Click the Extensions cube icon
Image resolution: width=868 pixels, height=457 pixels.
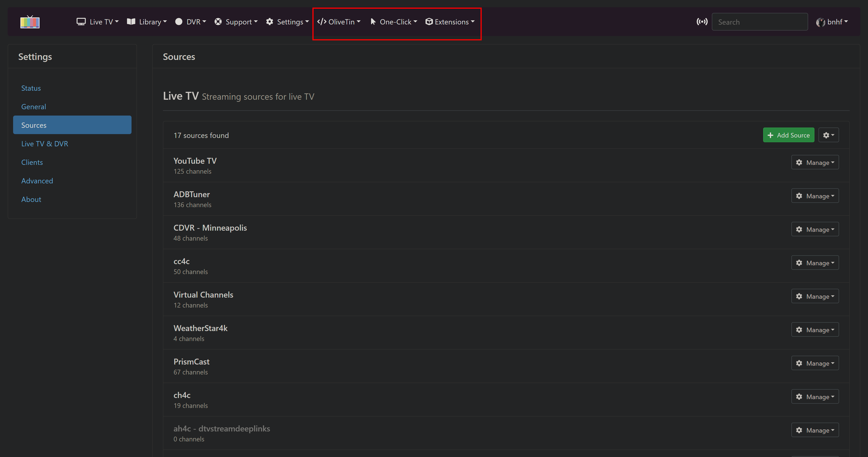pos(429,22)
